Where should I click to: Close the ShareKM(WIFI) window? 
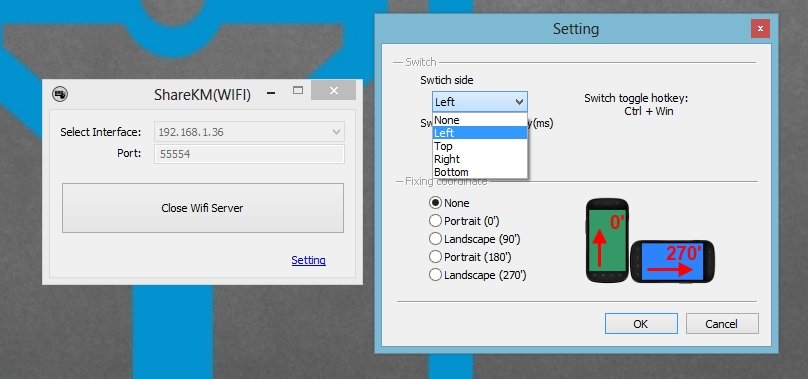pos(333,90)
